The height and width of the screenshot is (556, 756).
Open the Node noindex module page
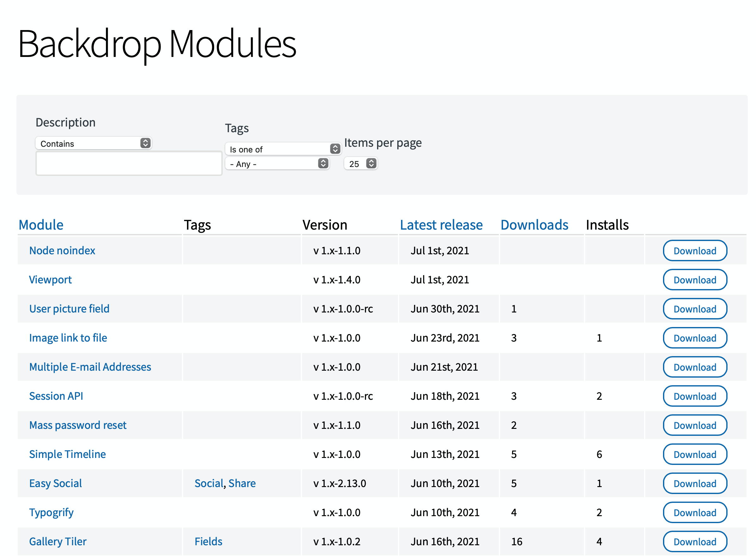[x=62, y=251]
